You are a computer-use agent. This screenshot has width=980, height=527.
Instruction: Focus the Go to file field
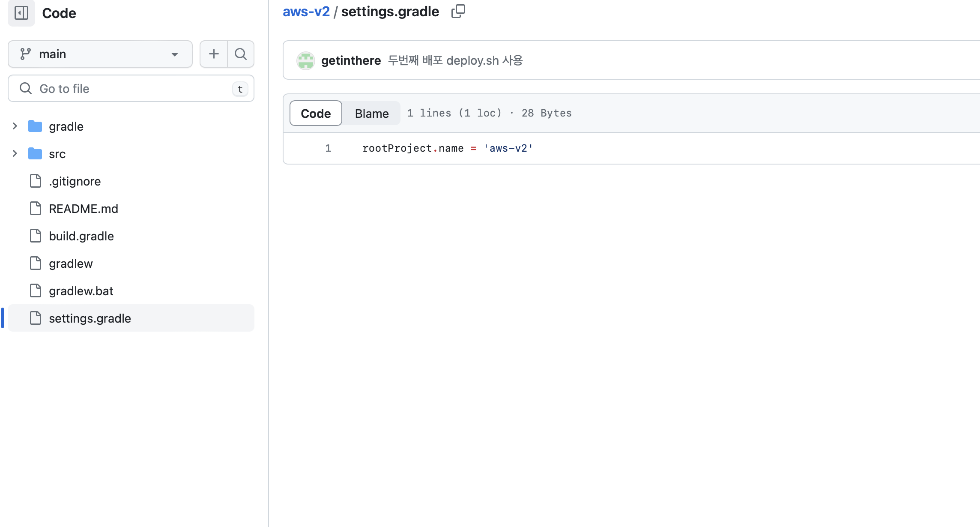click(x=131, y=89)
